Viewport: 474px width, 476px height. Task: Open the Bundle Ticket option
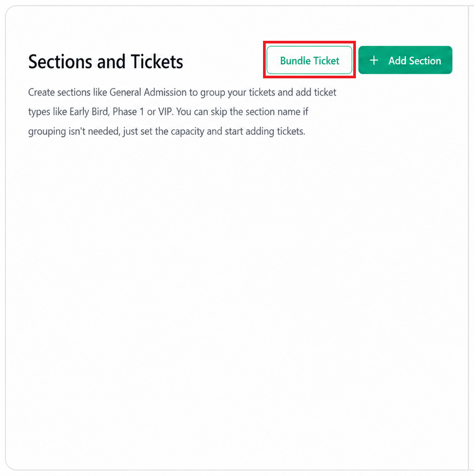point(309,60)
